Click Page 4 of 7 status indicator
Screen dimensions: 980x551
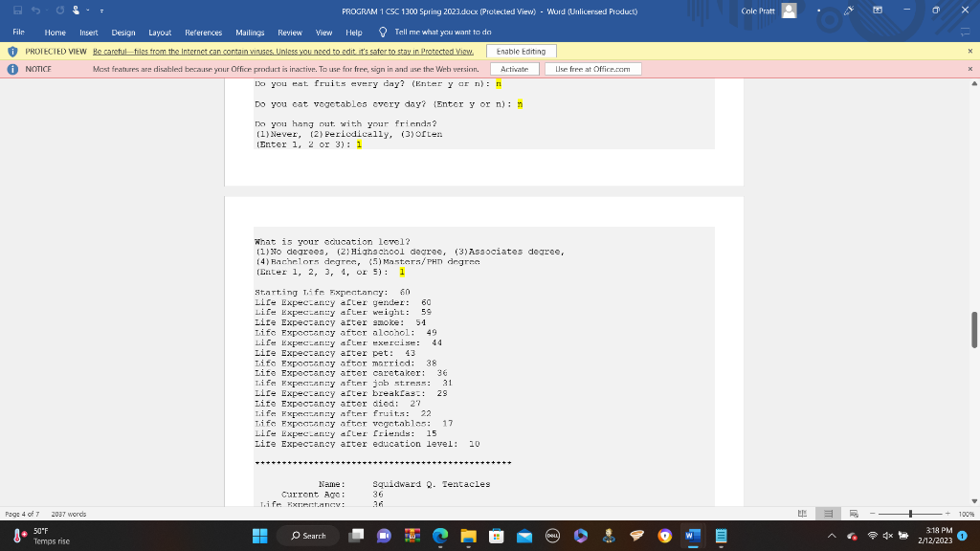[x=22, y=514]
